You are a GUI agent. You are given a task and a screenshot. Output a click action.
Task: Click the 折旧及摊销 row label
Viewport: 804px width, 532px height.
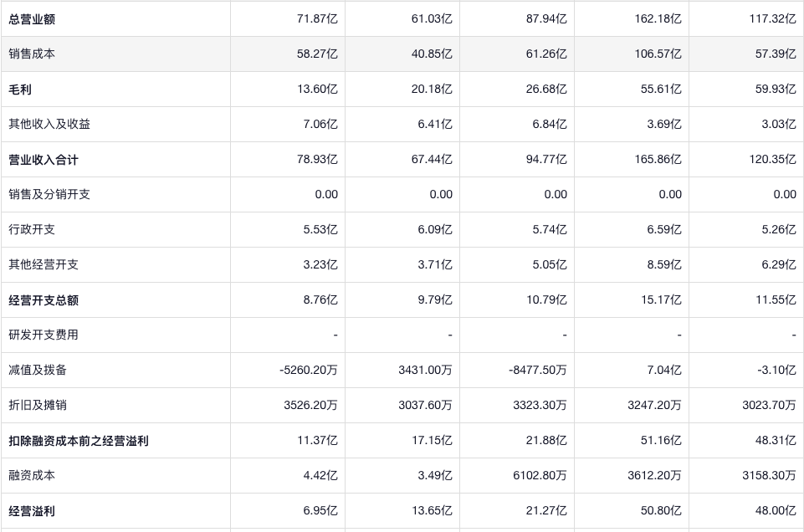click(x=38, y=405)
